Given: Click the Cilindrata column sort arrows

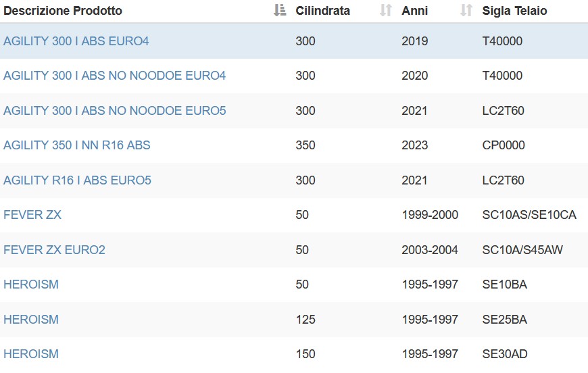Looking at the screenshot, I should click(x=385, y=11).
